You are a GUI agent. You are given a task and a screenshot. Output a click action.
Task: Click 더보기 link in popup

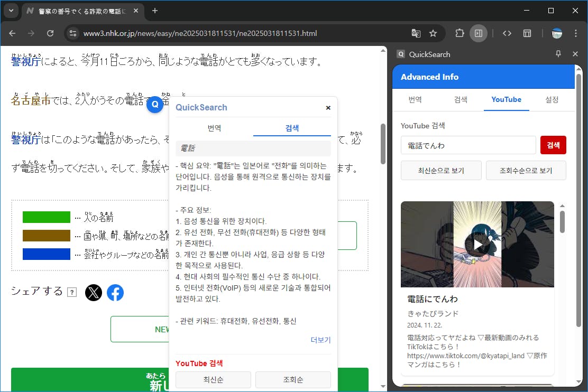point(320,340)
